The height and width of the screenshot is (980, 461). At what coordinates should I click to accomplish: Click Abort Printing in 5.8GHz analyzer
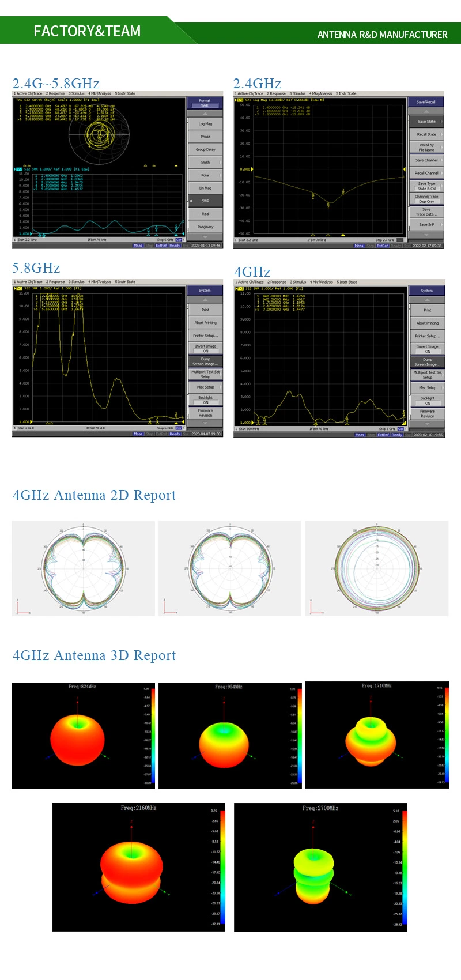[205, 323]
